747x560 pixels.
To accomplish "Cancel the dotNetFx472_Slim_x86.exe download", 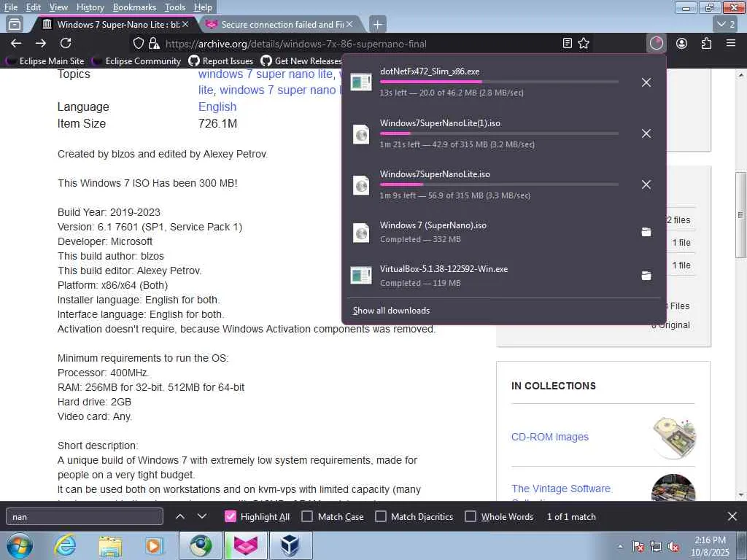I will (646, 82).
